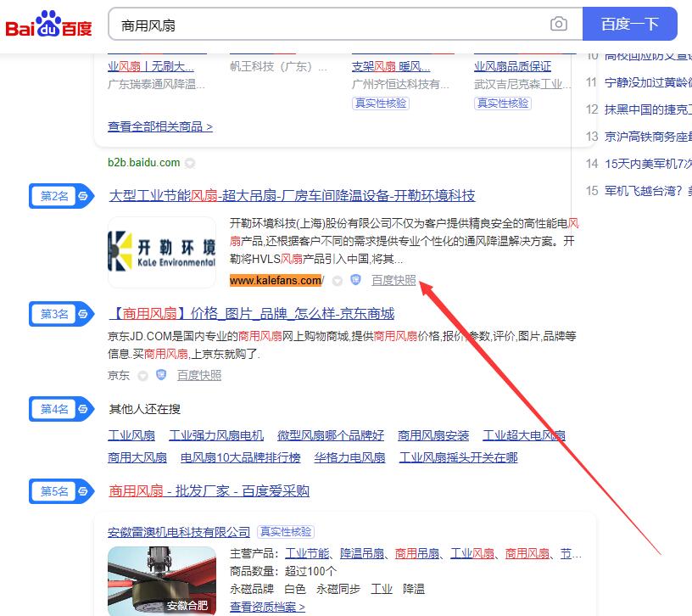This screenshot has height=616, width=692.
Task: Click dropdown icon beside b2b.baidu.com
Action: [x=190, y=164]
